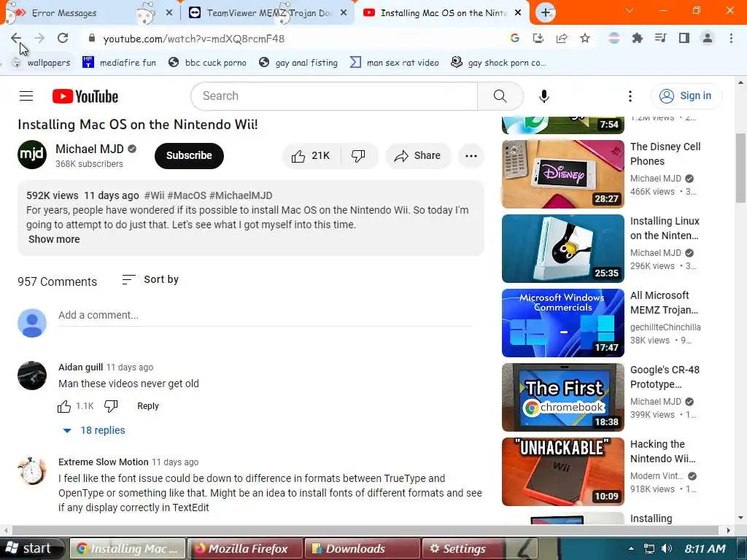Viewport: 747px width, 560px height.
Task: Click Aidan guill's profile avatar
Action: 32,376
